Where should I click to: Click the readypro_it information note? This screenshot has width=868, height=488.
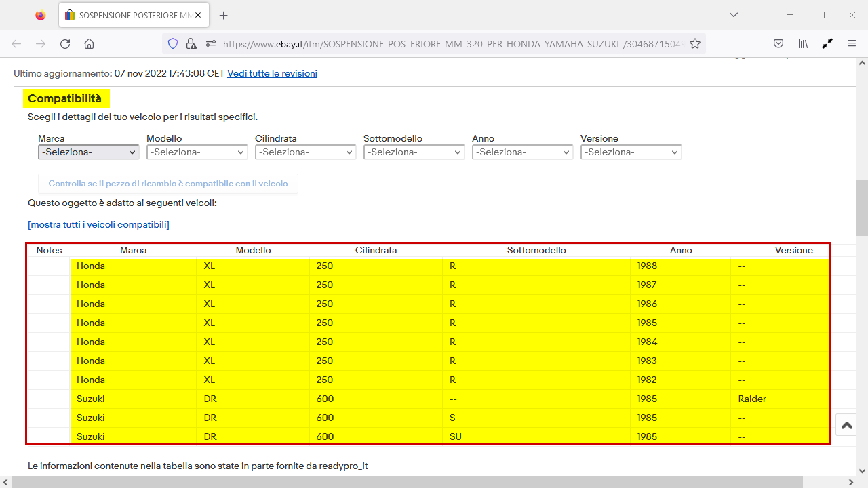click(x=198, y=466)
